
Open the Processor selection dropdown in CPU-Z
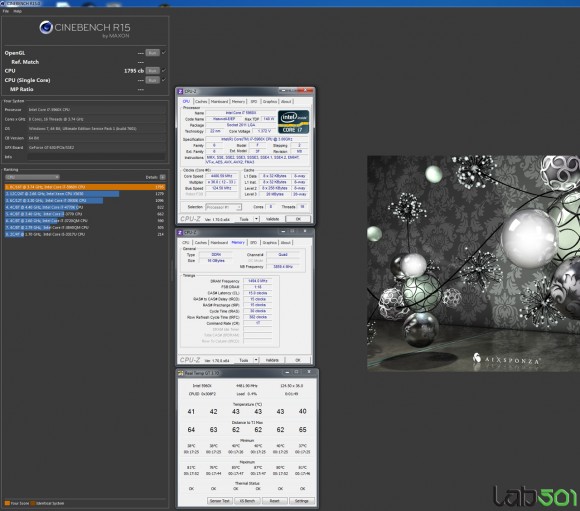click(223, 207)
